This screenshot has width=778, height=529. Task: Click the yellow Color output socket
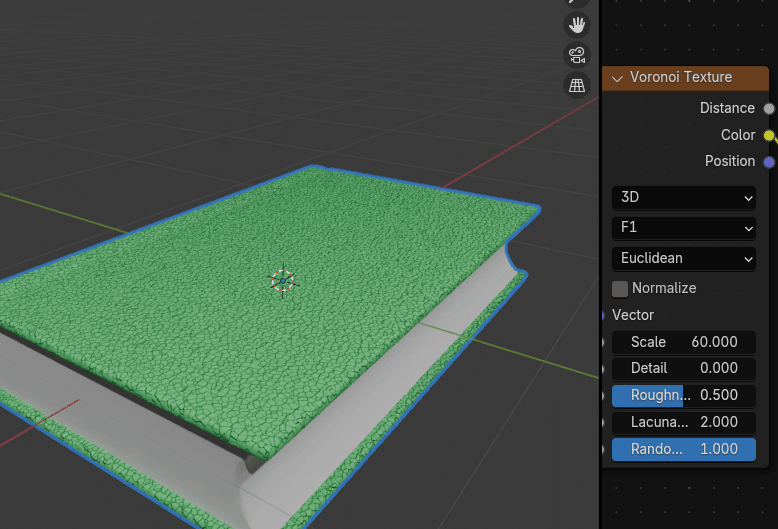[x=769, y=136]
